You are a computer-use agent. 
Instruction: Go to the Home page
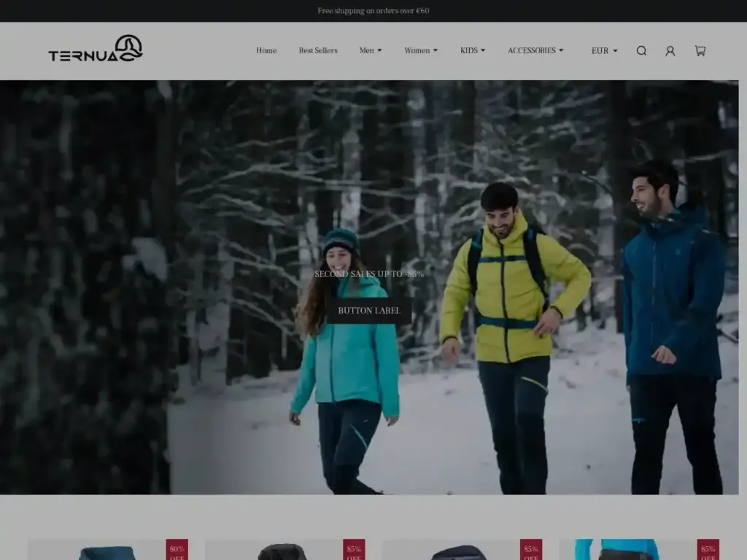[266, 51]
